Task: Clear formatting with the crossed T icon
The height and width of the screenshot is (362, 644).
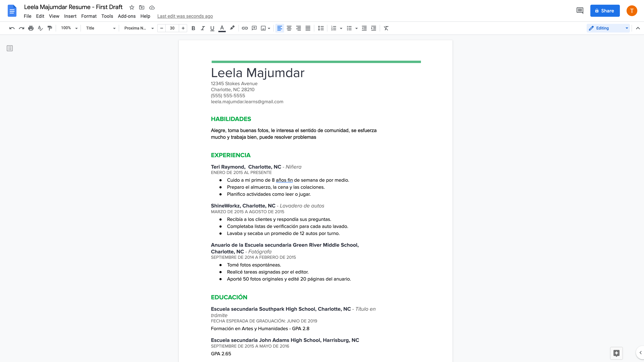Action: [386, 28]
